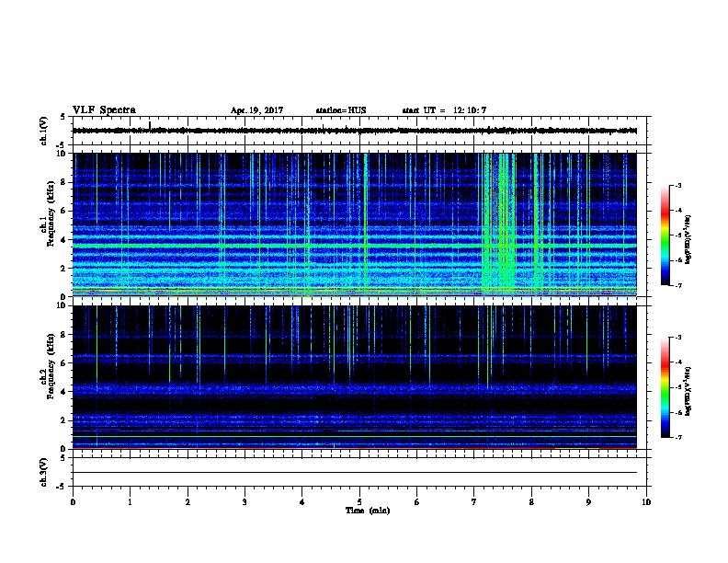The image size is (728, 563).
Task: Click the '7' tick label on time axis
Action: [x=474, y=502]
